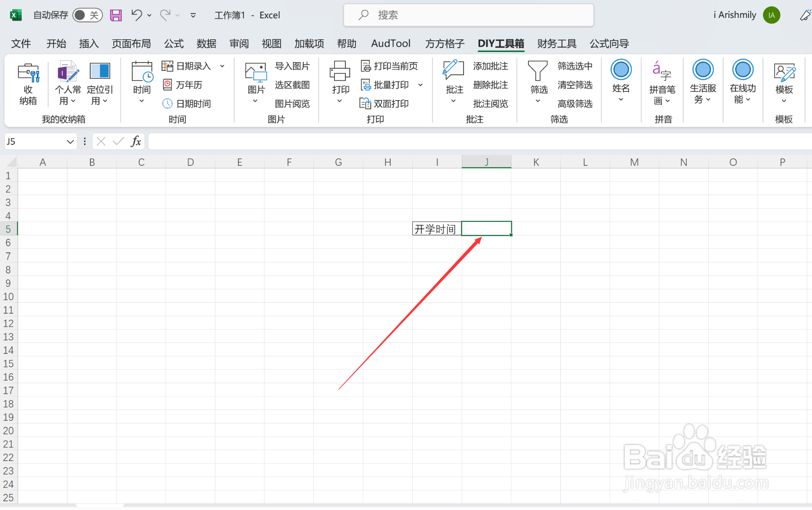
Task: Open the 文件 menu tab
Action: point(21,44)
